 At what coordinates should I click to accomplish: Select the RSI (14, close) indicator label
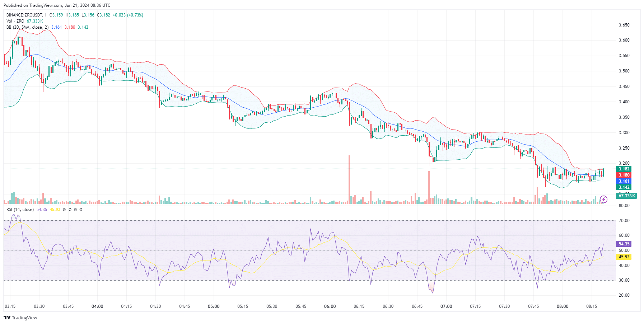tap(20, 210)
